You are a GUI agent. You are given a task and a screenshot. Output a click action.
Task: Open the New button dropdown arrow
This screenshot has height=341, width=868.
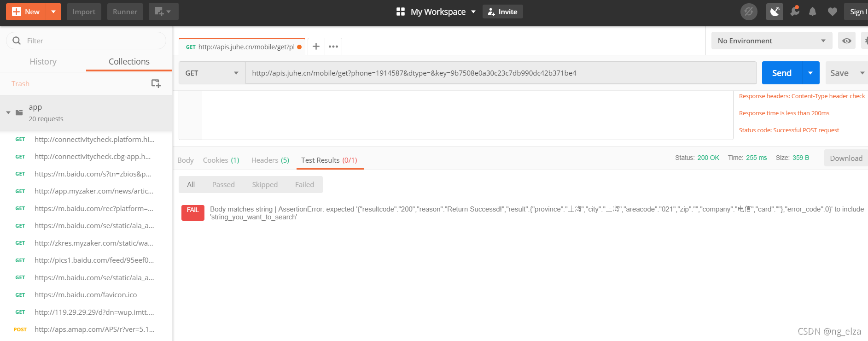[x=53, y=12]
